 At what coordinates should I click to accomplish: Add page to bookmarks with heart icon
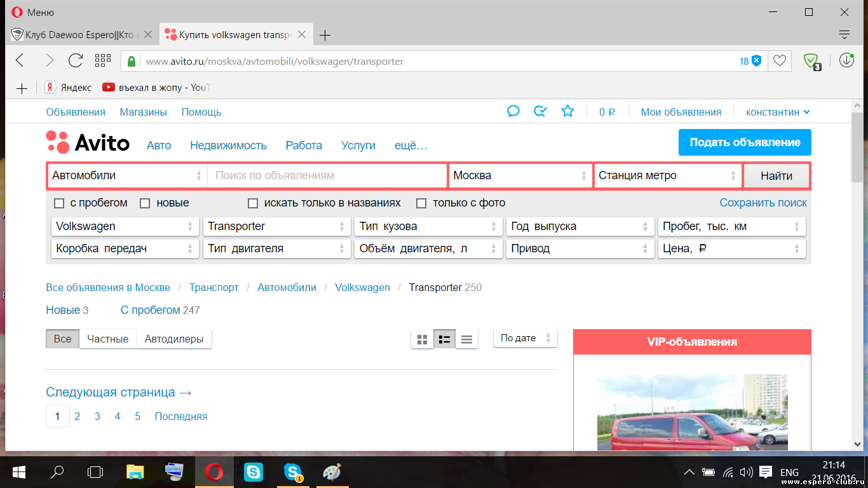point(780,61)
